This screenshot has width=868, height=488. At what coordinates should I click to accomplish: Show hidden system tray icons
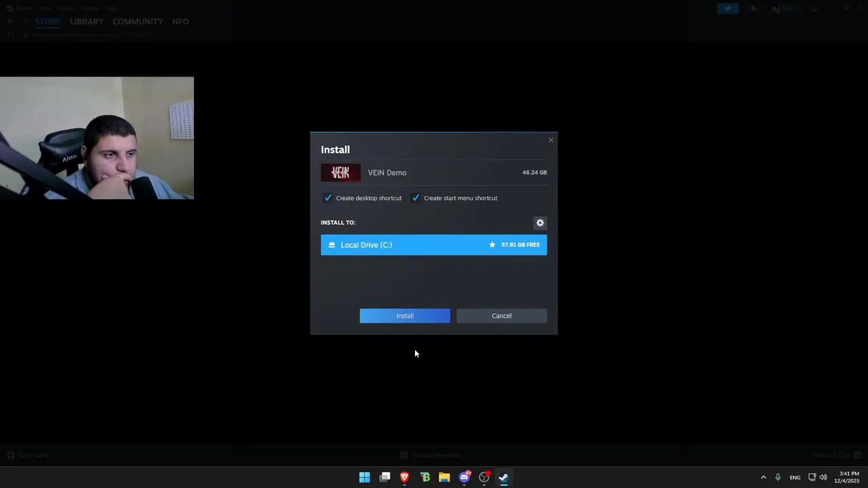point(763,477)
